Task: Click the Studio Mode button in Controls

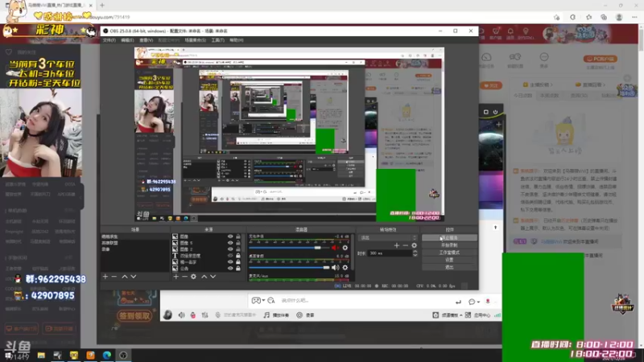Action: 449,253
